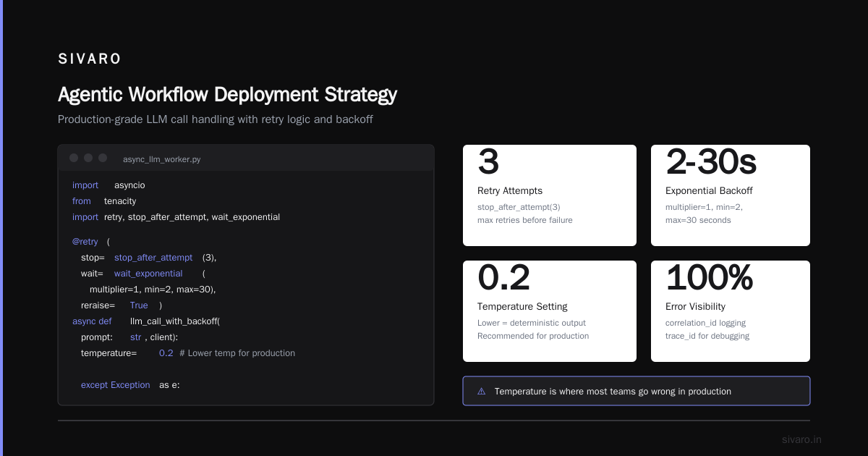The image size is (868, 456).
Task: Click the 'correlation_id logging' text
Action: [x=705, y=323]
